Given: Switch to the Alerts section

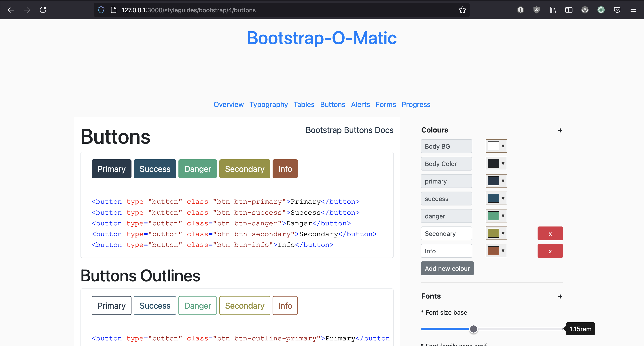Looking at the screenshot, I should coord(360,105).
